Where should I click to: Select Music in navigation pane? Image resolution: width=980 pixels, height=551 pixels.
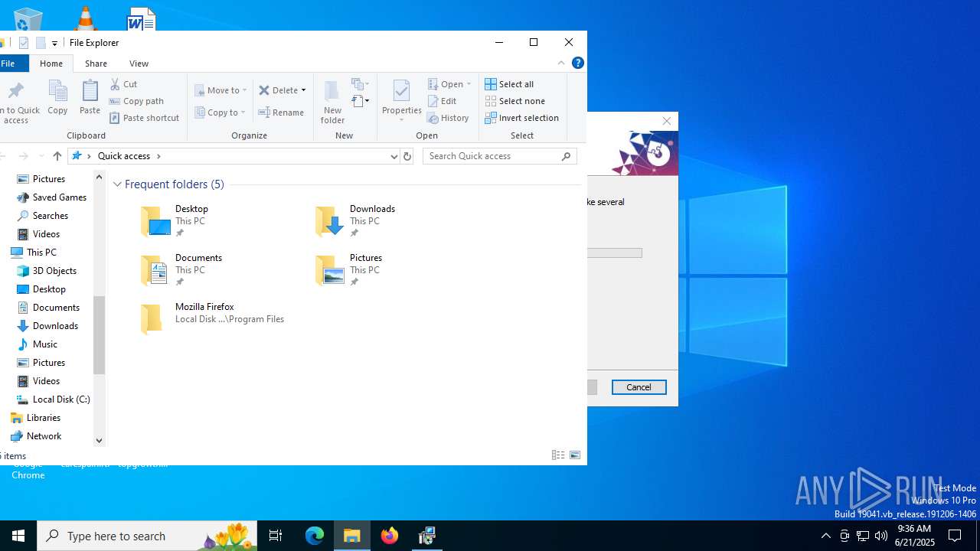click(38, 344)
